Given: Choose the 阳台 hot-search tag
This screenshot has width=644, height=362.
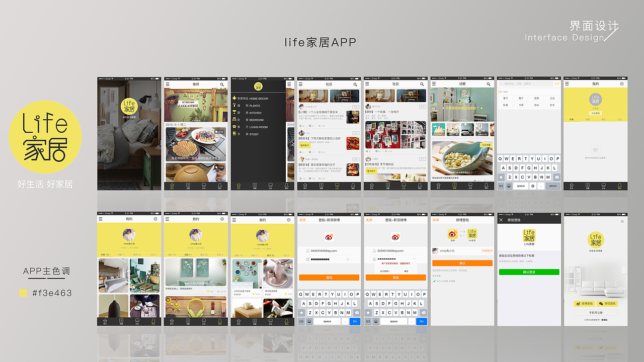Looking at the screenshot, I should (x=537, y=105).
